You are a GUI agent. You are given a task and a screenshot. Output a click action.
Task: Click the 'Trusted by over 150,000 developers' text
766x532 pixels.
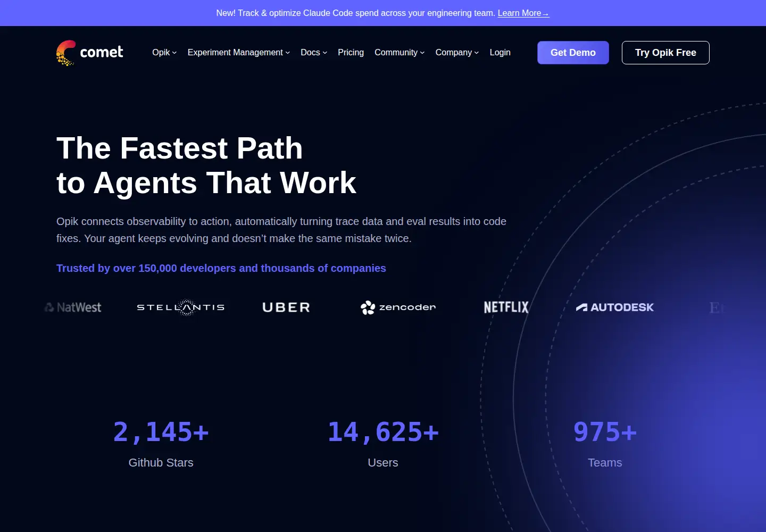pyautogui.click(x=221, y=268)
